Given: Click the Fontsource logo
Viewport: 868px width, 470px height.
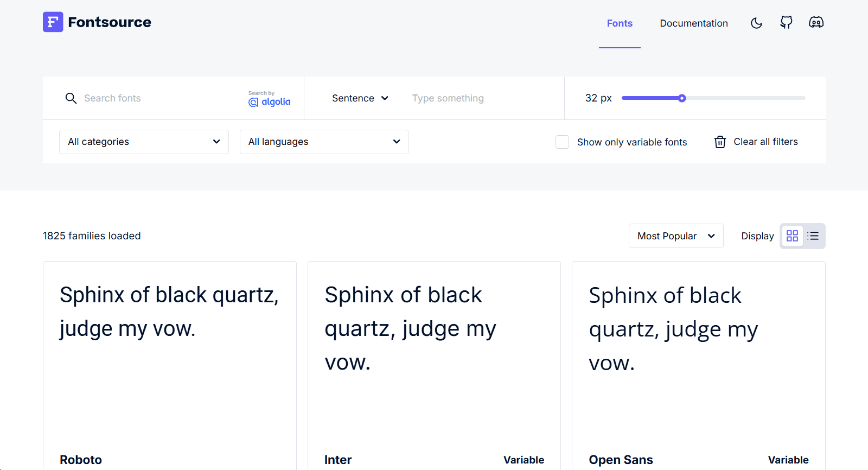Looking at the screenshot, I should (x=97, y=22).
